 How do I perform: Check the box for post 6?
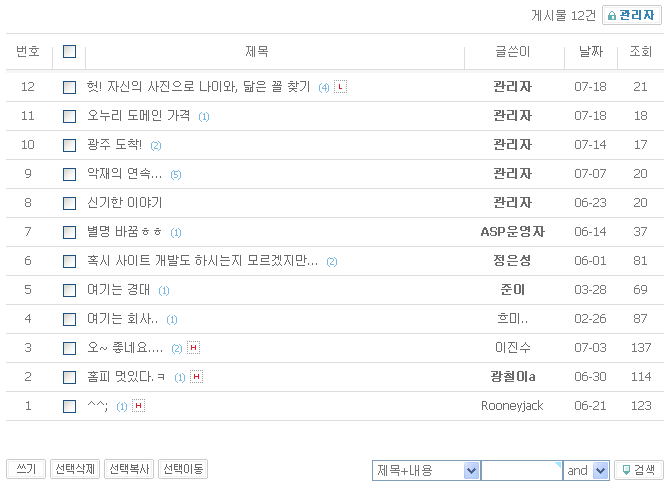[69, 261]
